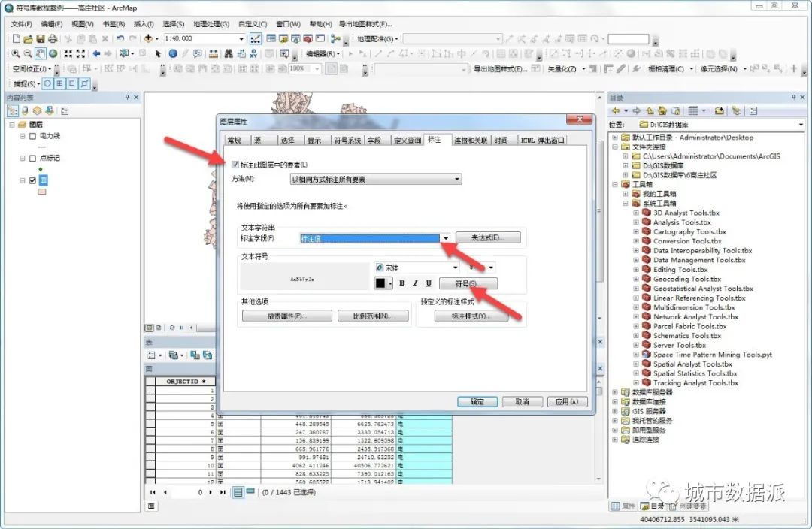Viewport: 812px width, 529px height.
Task: Click the 放置属性(P)... button
Action: 287,316
